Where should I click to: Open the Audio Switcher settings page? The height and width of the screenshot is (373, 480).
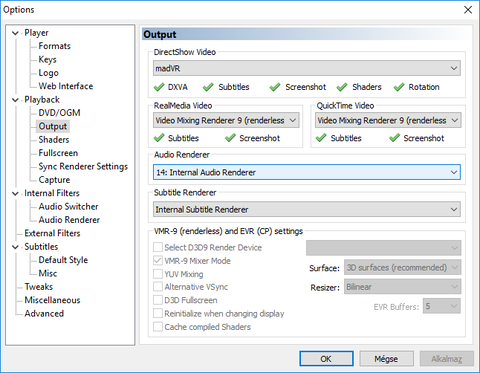[x=68, y=207]
